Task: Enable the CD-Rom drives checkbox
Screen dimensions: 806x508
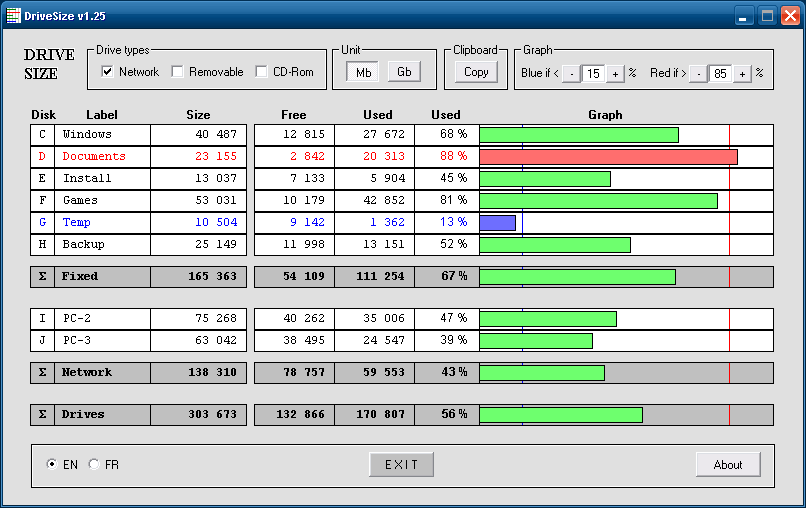Action: click(x=261, y=71)
